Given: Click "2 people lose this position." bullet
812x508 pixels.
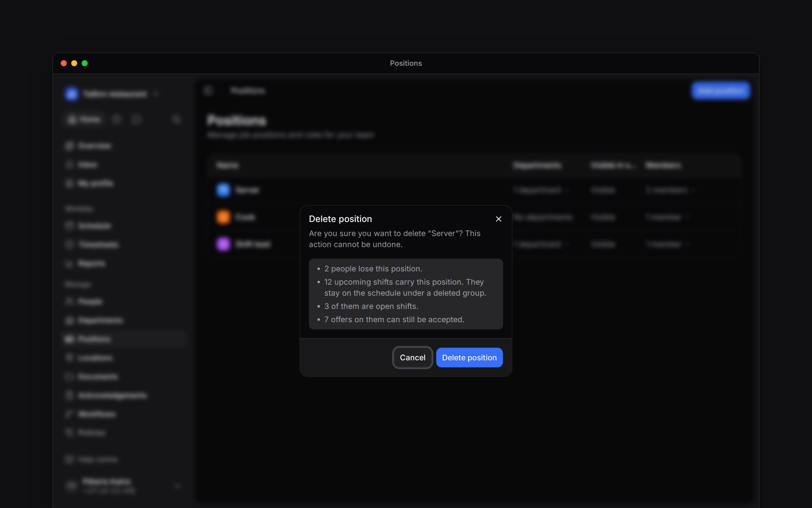Looking at the screenshot, I should (373, 269).
